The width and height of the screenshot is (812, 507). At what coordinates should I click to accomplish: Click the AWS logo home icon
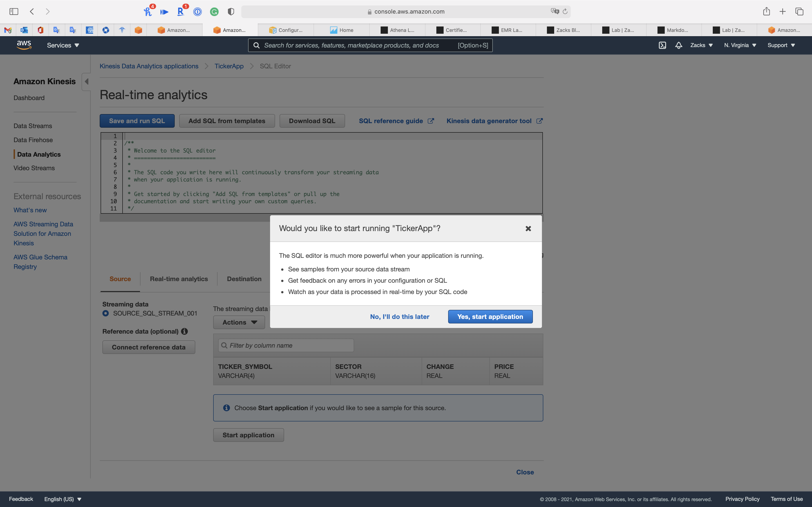pos(24,45)
